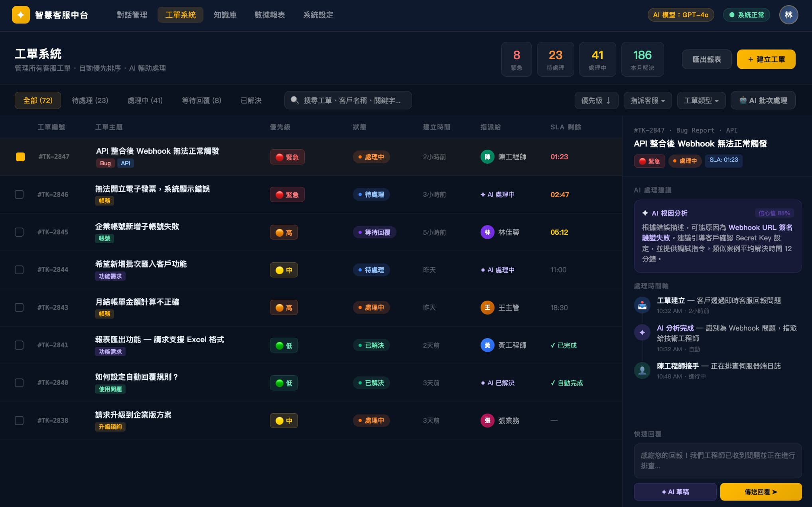Viewport: 812px width, 507px height.
Task: Click 陳工程師 green avatar in the first row
Action: tap(487, 157)
